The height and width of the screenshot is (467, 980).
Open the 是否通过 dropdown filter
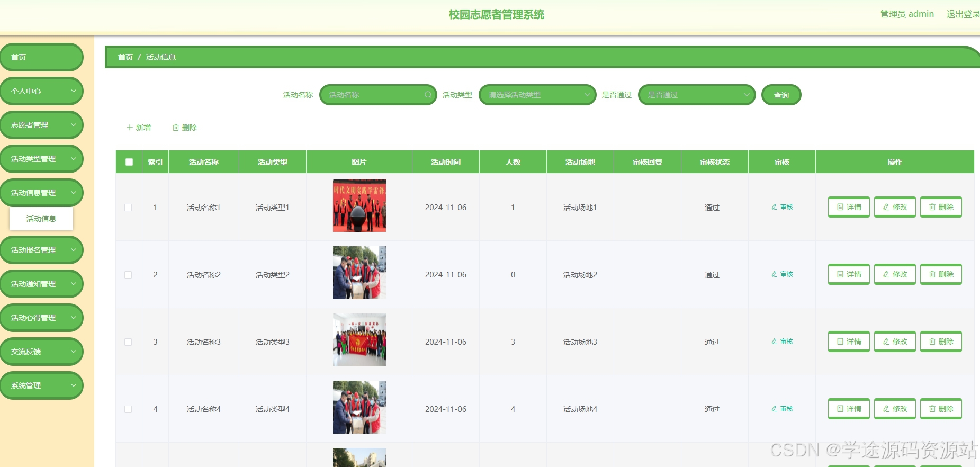click(x=697, y=95)
